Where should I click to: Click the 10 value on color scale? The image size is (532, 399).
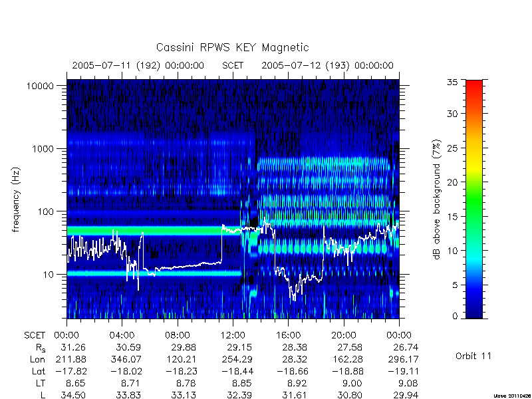pos(452,251)
